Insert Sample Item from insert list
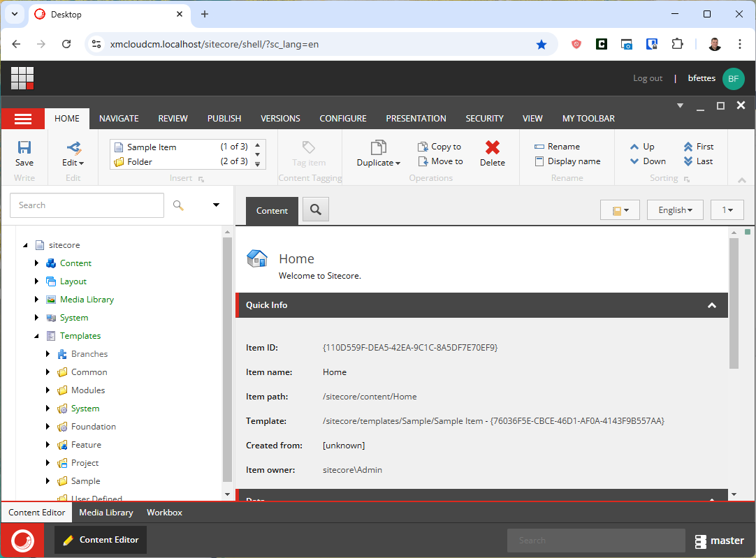Image resolution: width=756 pixels, height=558 pixels. pyautogui.click(x=181, y=147)
